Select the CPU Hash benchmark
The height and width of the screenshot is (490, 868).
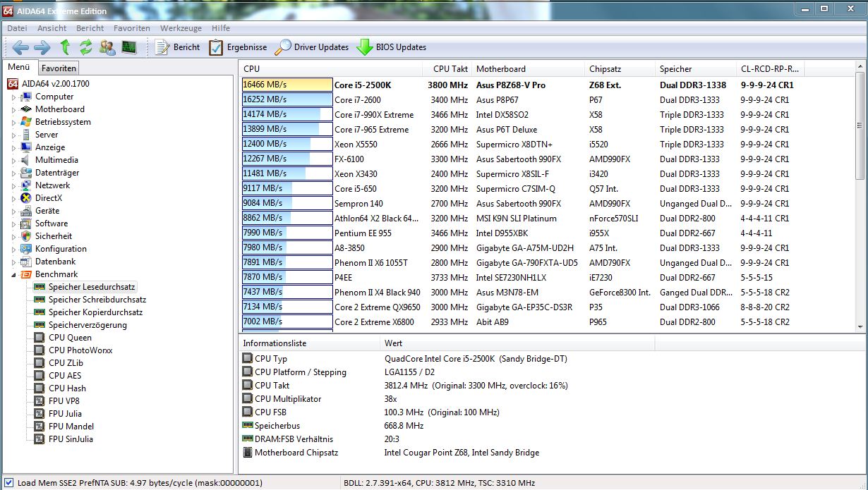(x=67, y=388)
